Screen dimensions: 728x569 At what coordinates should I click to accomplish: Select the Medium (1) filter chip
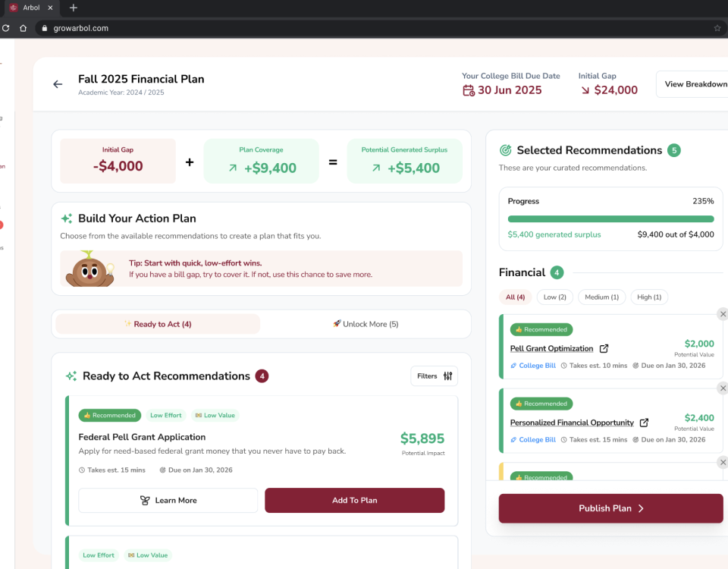(601, 297)
